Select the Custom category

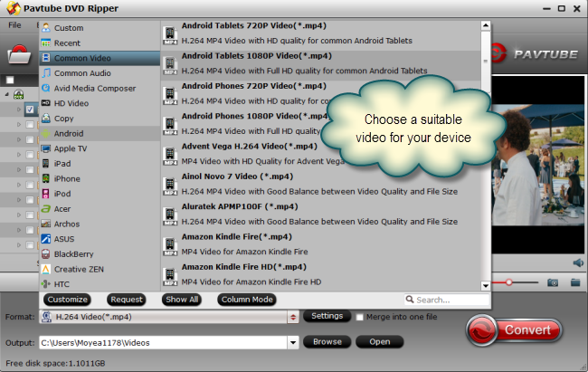[100, 28]
